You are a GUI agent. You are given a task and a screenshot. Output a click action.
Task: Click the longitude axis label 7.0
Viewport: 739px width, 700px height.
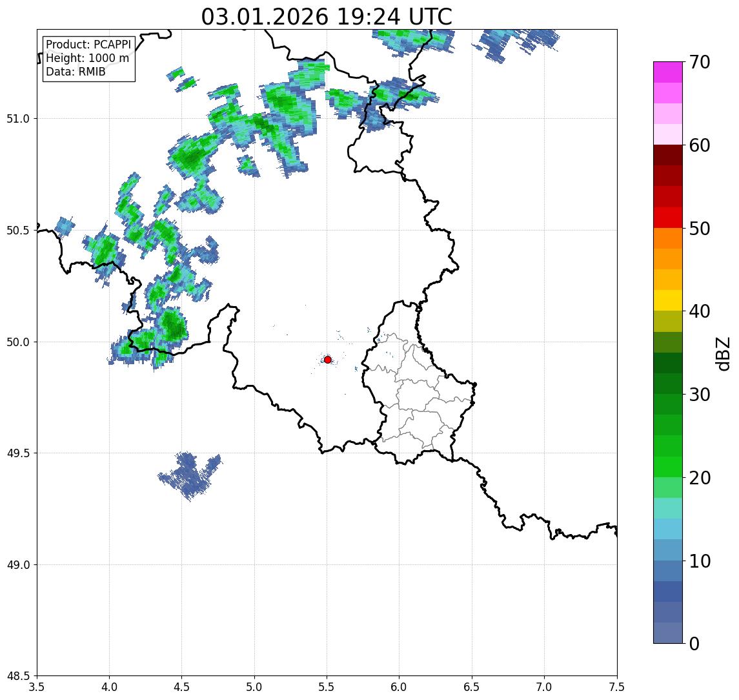[544, 687]
